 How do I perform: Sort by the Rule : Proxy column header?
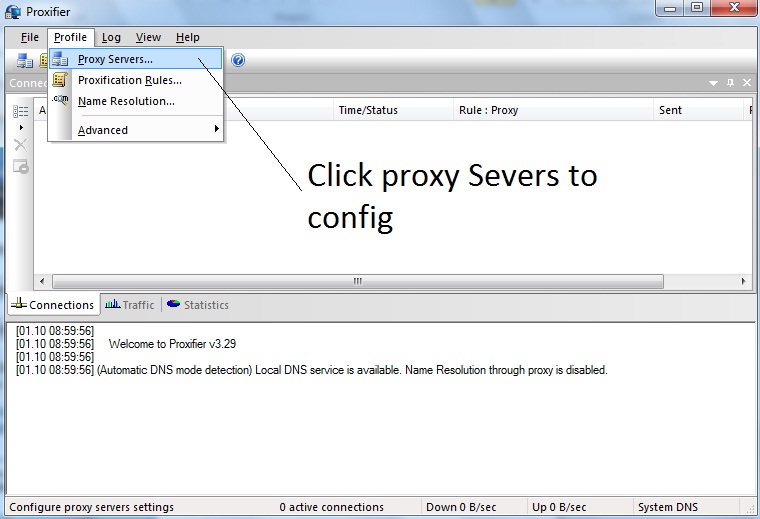(553, 110)
